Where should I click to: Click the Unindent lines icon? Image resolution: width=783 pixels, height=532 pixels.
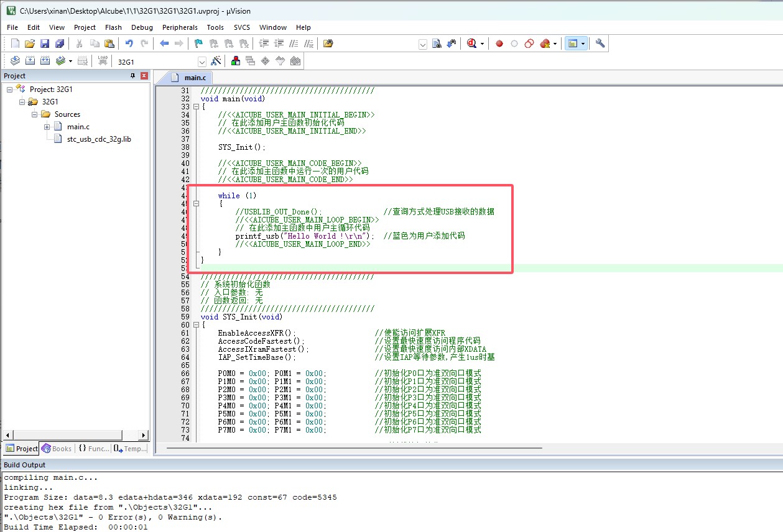click(279, 44)
